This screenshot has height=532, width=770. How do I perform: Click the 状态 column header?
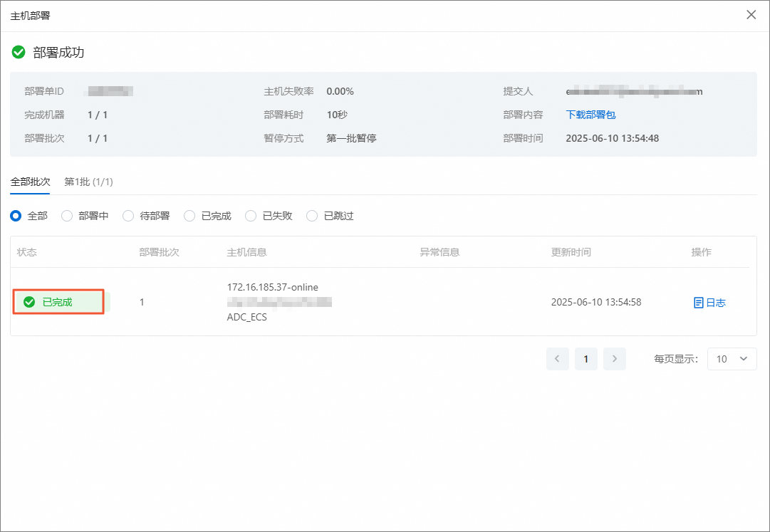point(27,252)
